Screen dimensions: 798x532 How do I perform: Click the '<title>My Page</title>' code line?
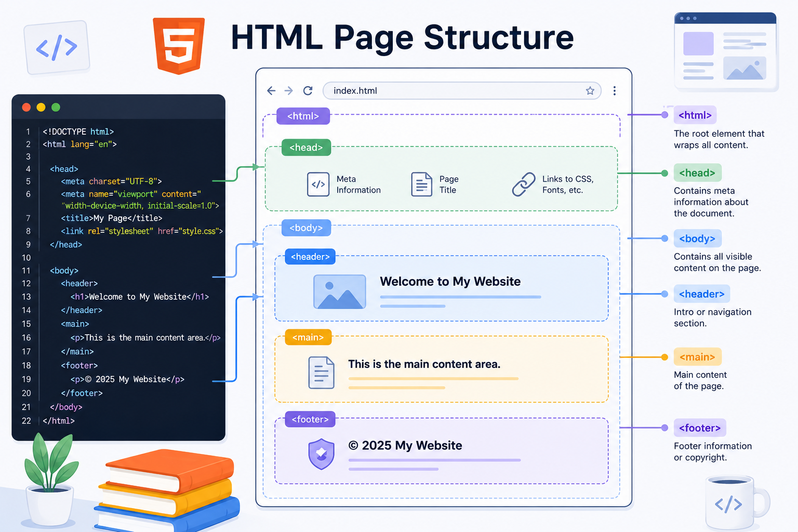[112, 218]
